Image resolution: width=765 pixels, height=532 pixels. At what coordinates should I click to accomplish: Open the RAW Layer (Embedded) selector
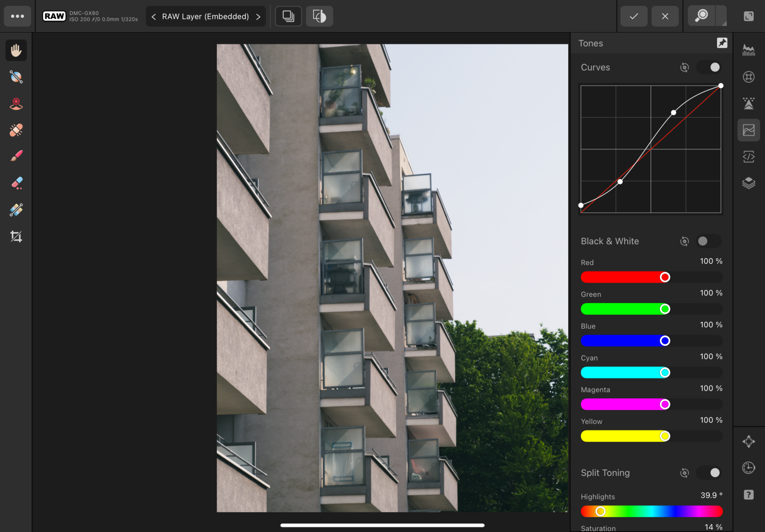[x=206, y=16]
